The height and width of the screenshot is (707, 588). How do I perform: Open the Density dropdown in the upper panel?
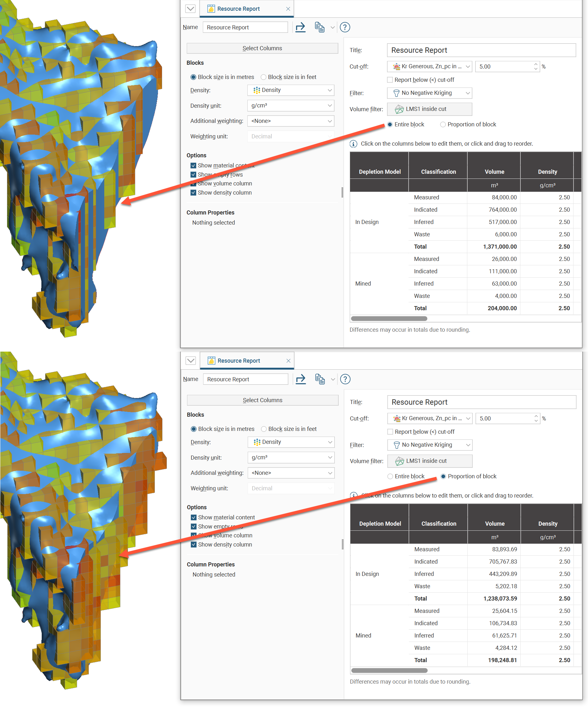pos(291,90)
